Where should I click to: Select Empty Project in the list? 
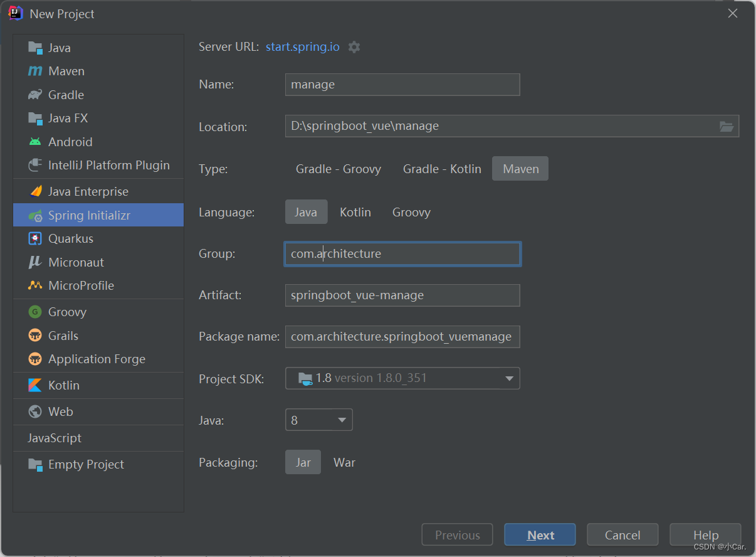(98, 464)
